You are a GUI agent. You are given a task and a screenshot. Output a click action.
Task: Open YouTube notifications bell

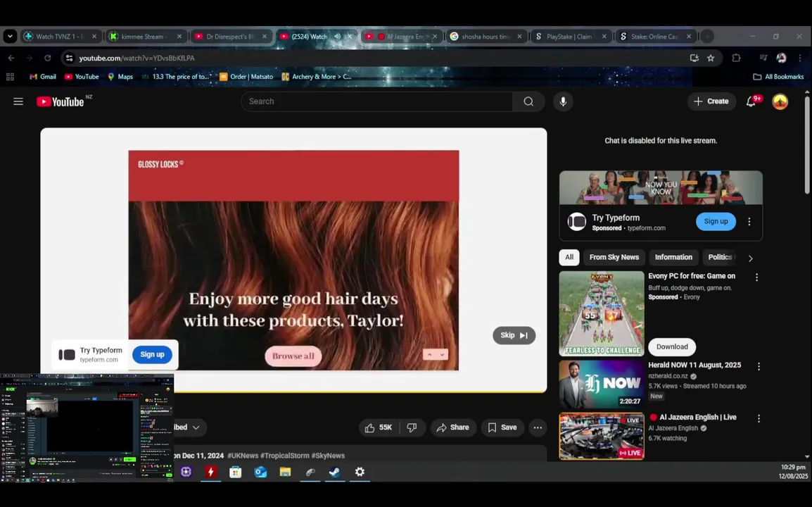[x=751, y=101]
